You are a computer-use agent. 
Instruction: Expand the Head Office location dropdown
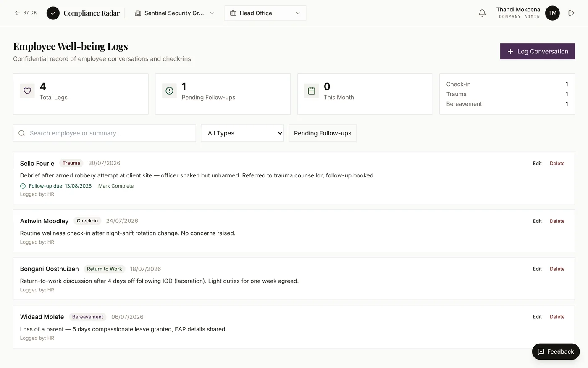pyautogui.click(x=265, y=13)
